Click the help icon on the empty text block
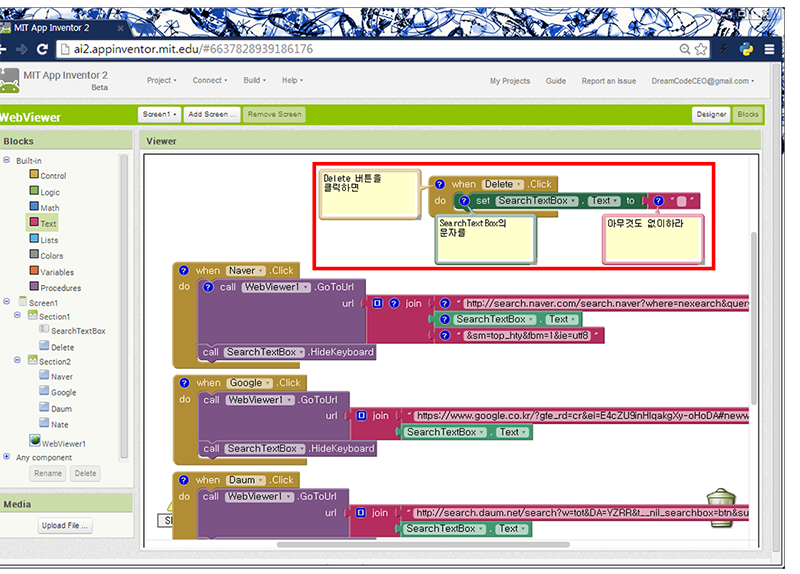This screenshot has height=574, width=800. click(x=659, y=201)
